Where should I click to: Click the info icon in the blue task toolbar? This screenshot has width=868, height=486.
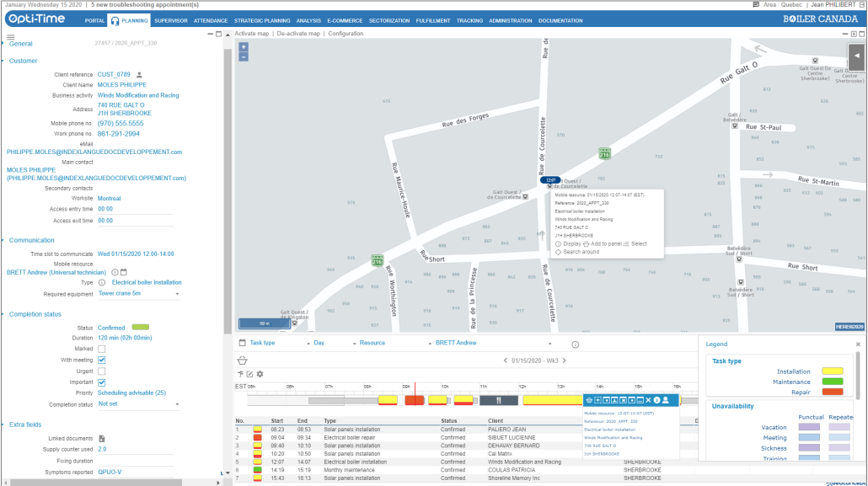coord(657,400)
